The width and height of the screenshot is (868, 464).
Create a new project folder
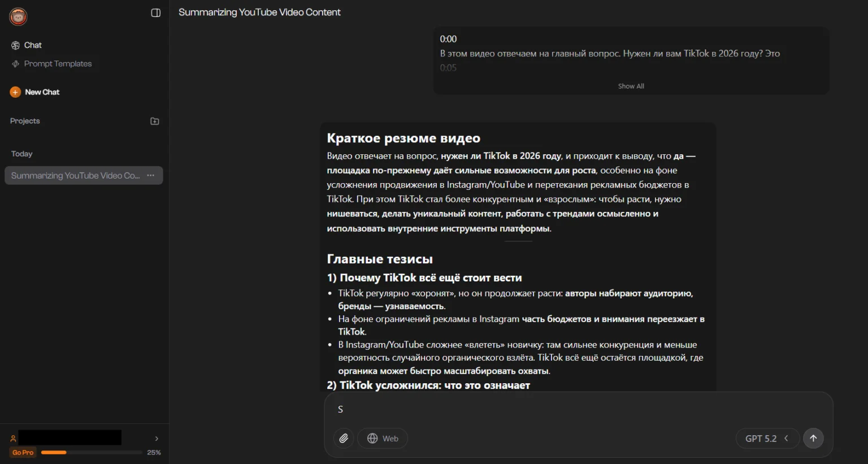point(154,121)
